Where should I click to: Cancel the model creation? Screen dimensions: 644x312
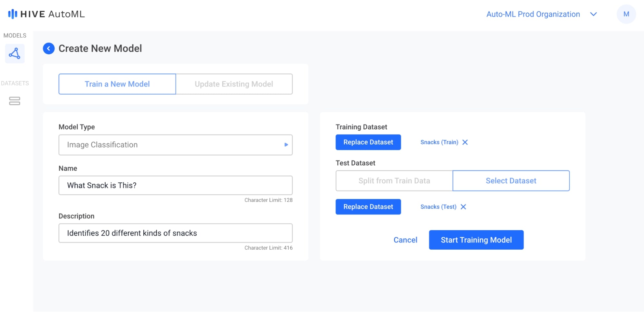click(x=405, y=240)
